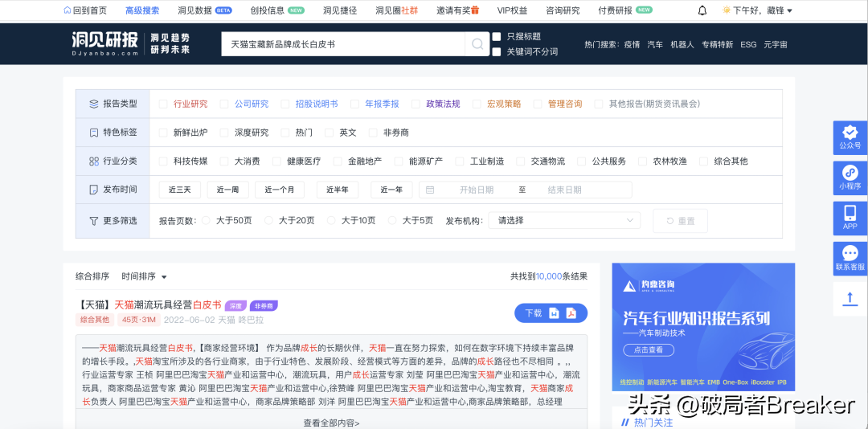Open the 咨询研究 menu item
Screen dimensions: 868x429
tap(563, 10)
